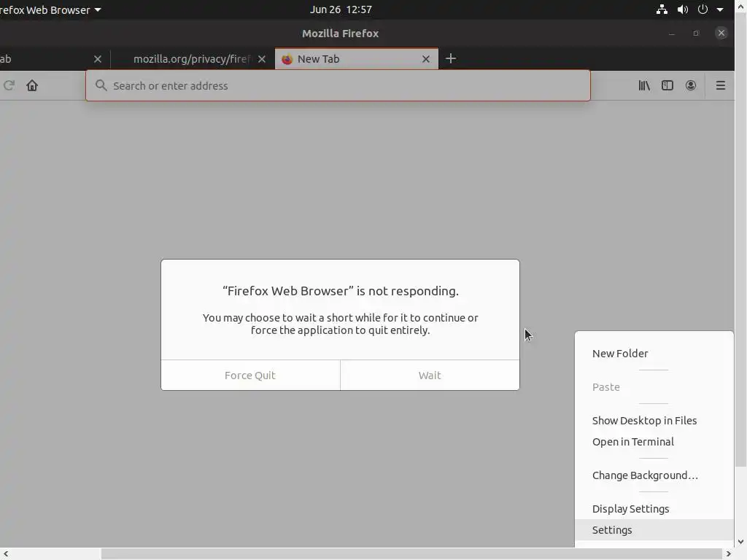The width and height of the screenshot is (747, 560).
Task: Click the down arrow of vertical scrollbar
Action: click(741, 542)
